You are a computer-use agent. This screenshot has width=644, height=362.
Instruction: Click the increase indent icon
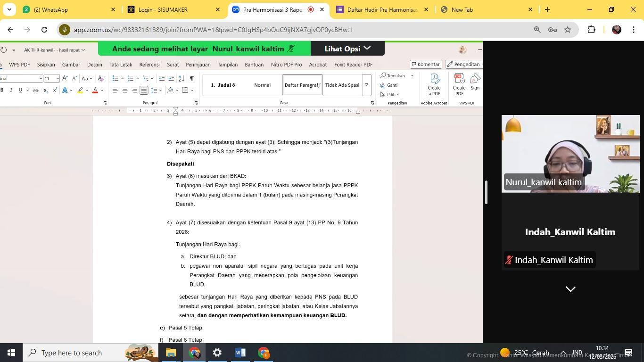click(x=171, y=78)
